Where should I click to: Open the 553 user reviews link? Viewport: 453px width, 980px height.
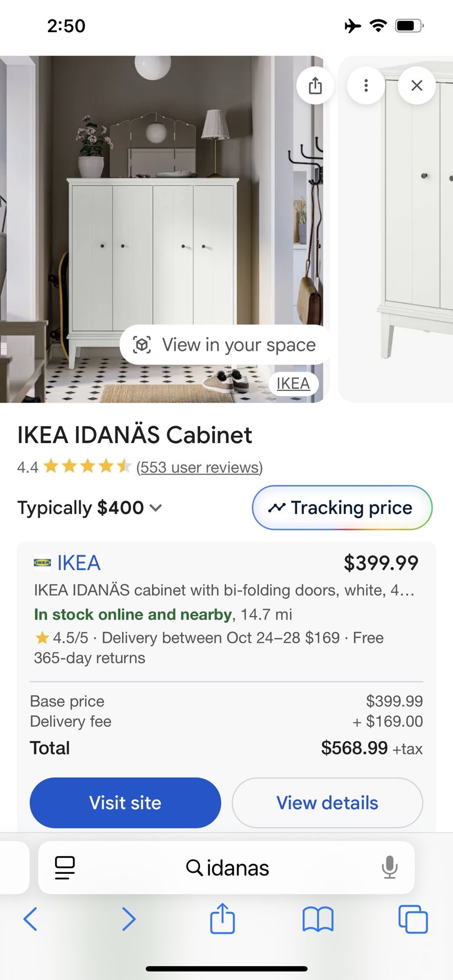(199, 467)
